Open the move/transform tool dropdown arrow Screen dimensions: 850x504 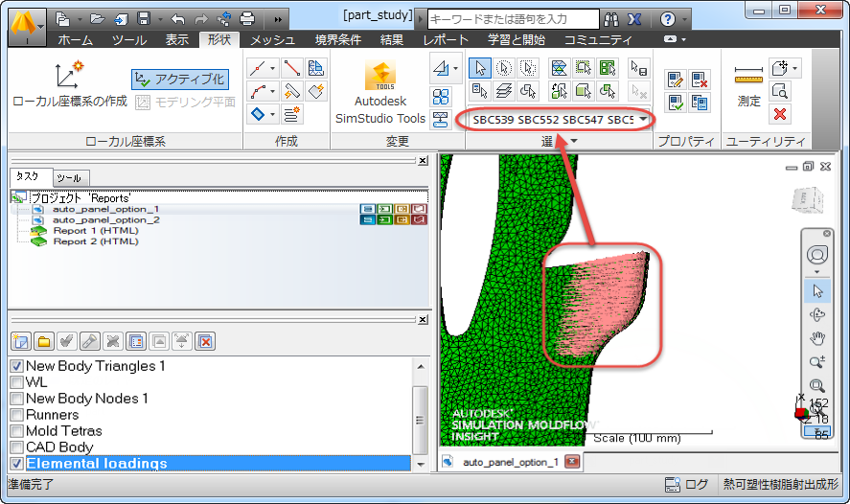coord(455,68)
